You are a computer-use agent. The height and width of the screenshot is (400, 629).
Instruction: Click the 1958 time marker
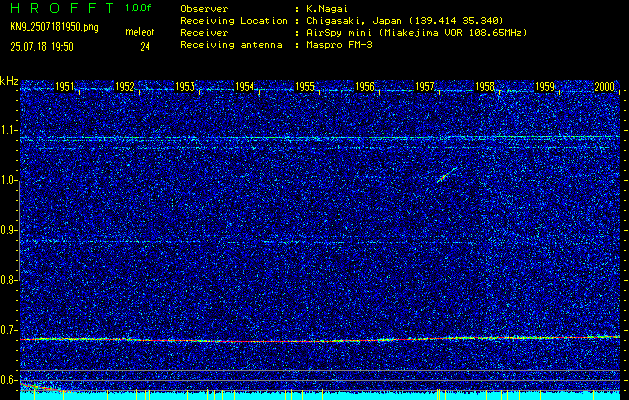pyautogui.click(x=484, y=87)
